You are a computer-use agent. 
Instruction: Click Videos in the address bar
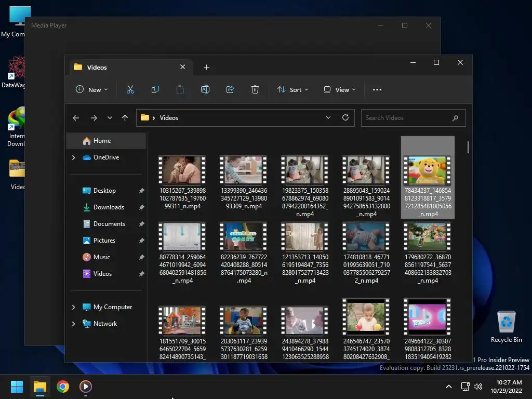pos(169,118)
